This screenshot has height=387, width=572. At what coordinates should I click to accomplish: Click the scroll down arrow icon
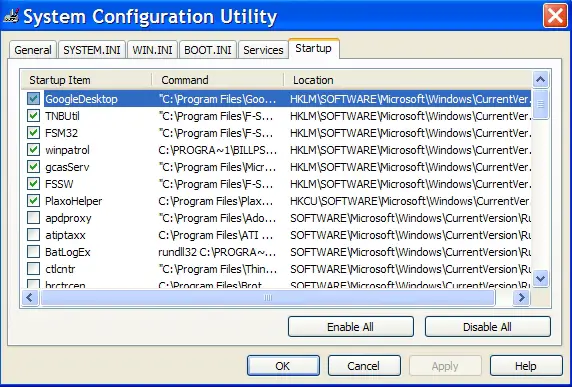(540, 279)
